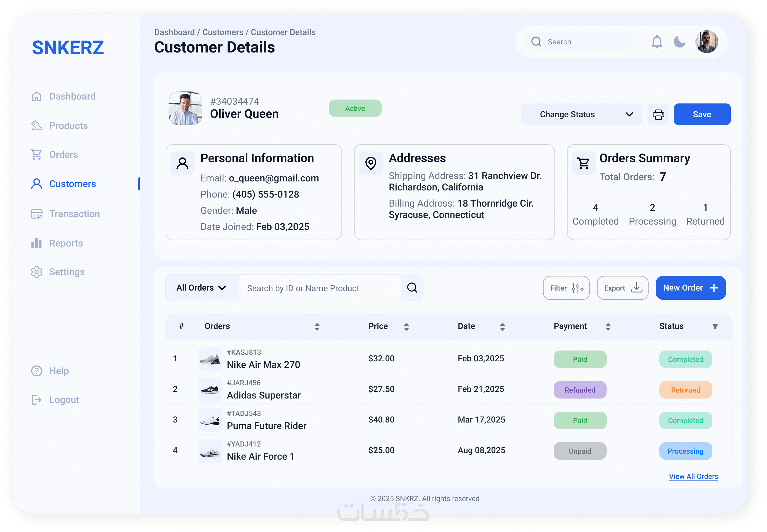Focus the Search by ID or Name Product field
Image resolution: width=767 pixels, height=532 pixels.
tap(320, 288)
